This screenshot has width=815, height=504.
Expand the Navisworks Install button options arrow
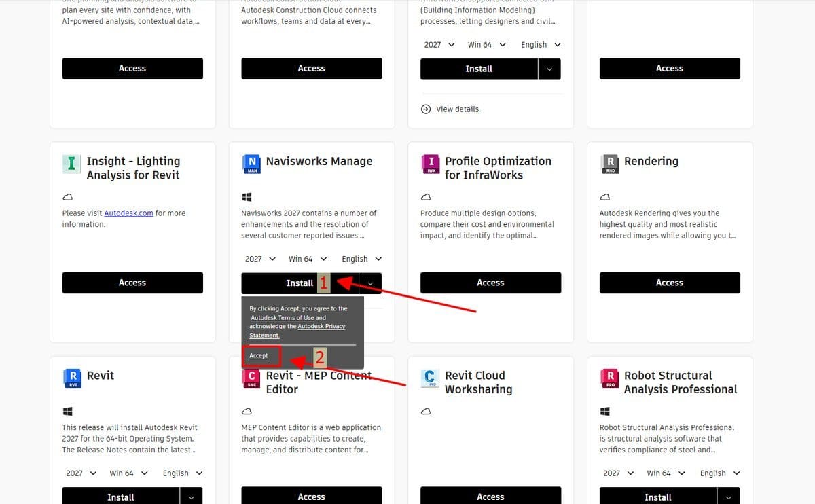coord(371,283)
